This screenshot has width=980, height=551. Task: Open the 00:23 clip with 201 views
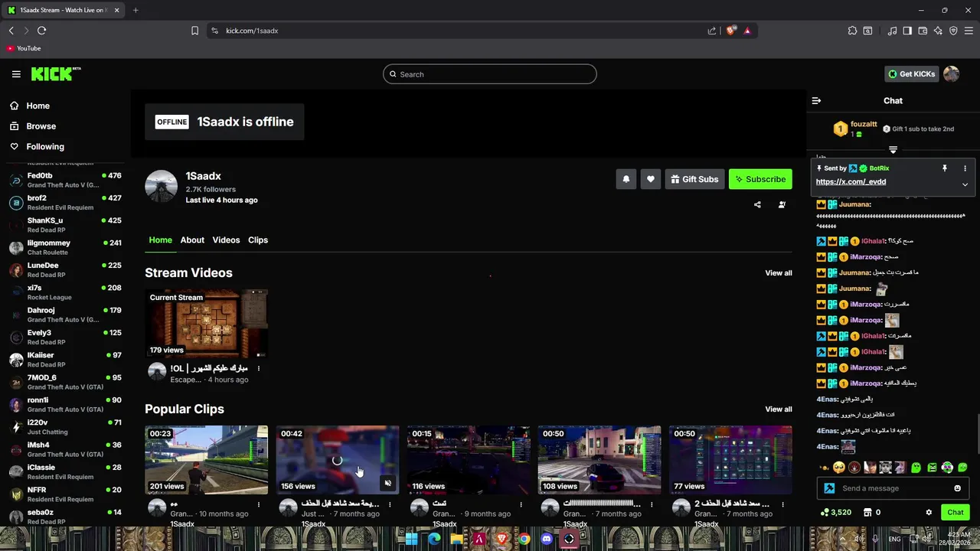coord(207,460)
